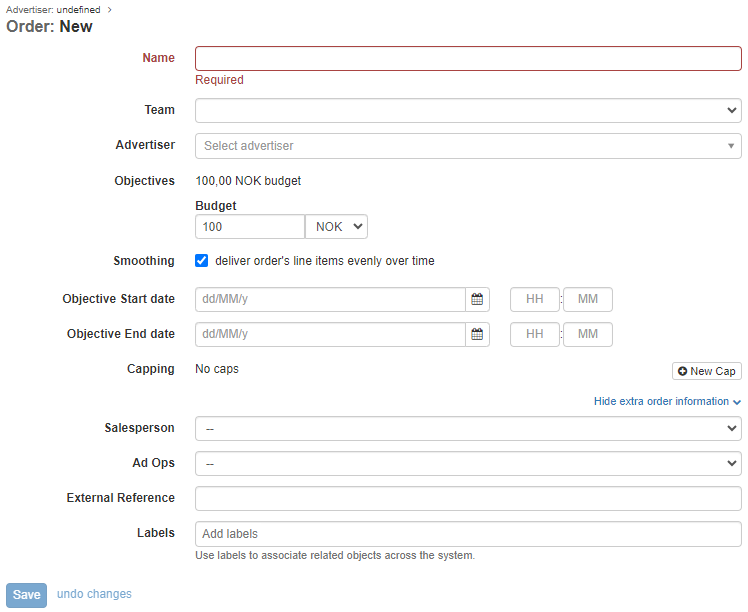
Task: Open the Select advertiser dropdown
Action: [468, 146]
